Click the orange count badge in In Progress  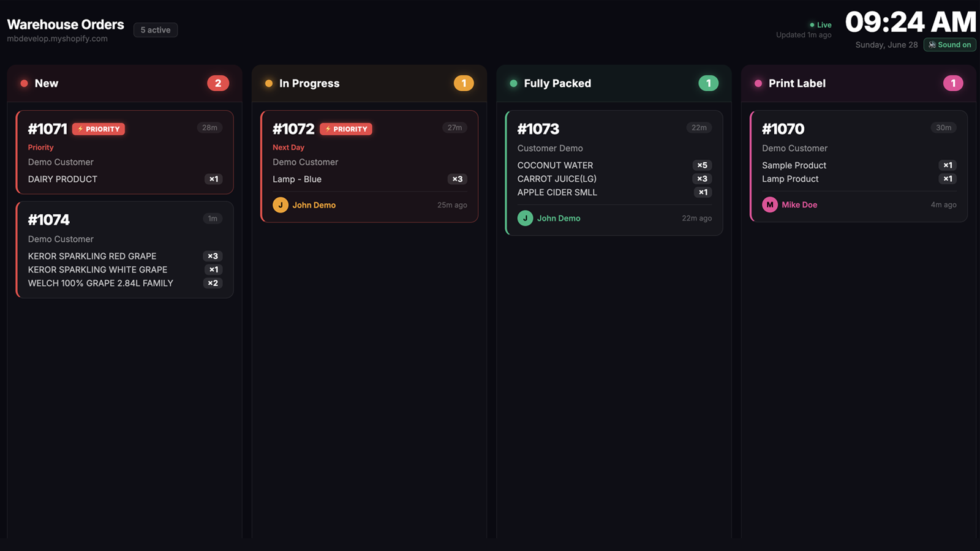coord(464,83)
